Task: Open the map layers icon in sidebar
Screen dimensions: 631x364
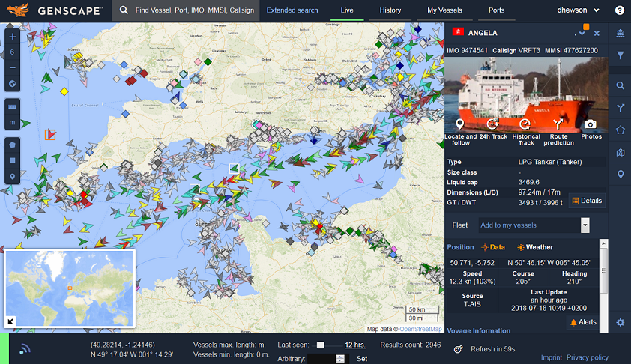Action: tap(621, 152)
